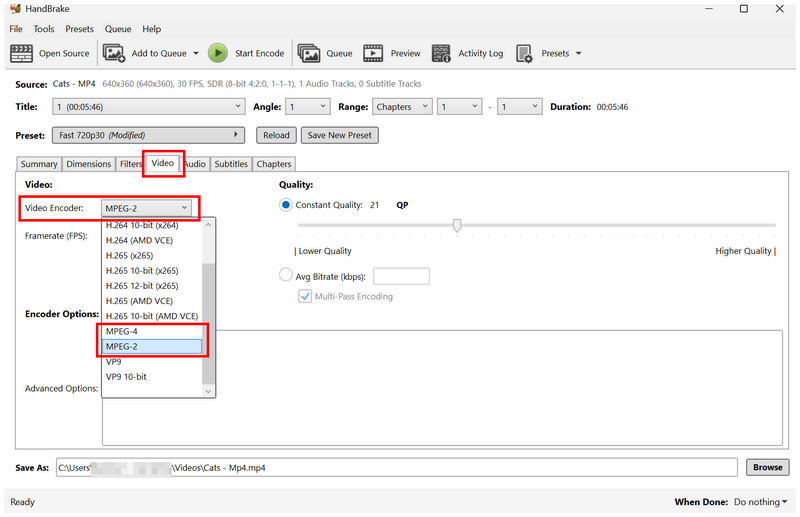Open the Tools menu
This screenshot has width=800, height=517.
coord(44,29)
